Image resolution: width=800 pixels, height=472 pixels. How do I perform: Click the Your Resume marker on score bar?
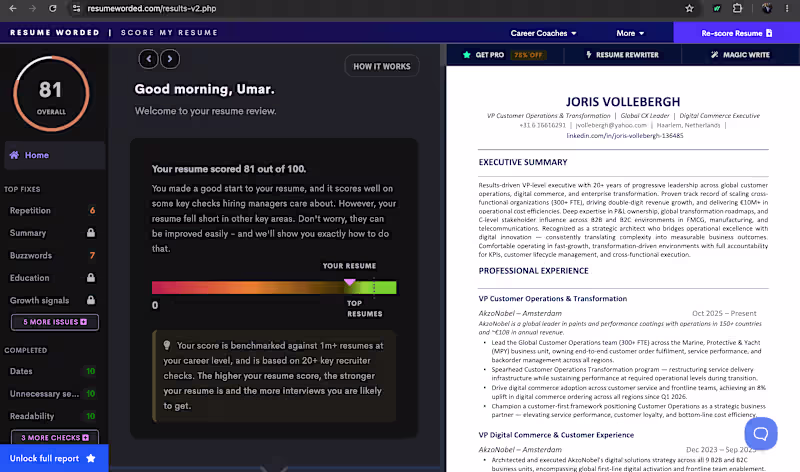[349, 282]
